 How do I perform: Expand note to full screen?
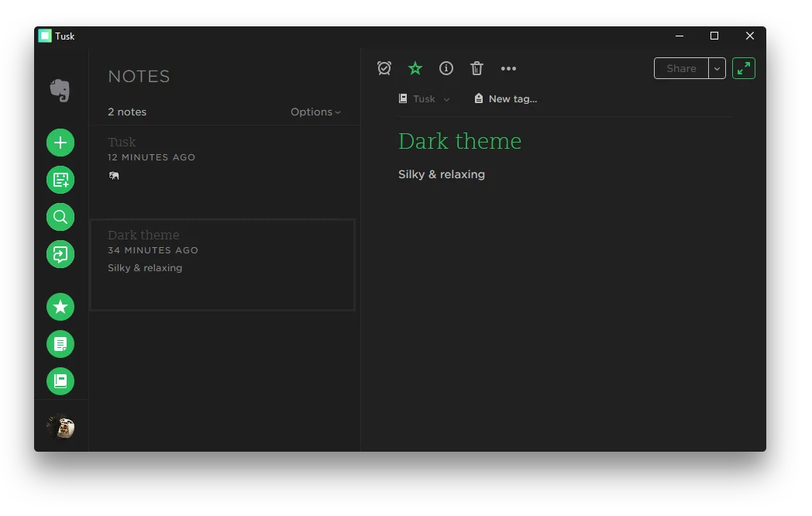744,68
